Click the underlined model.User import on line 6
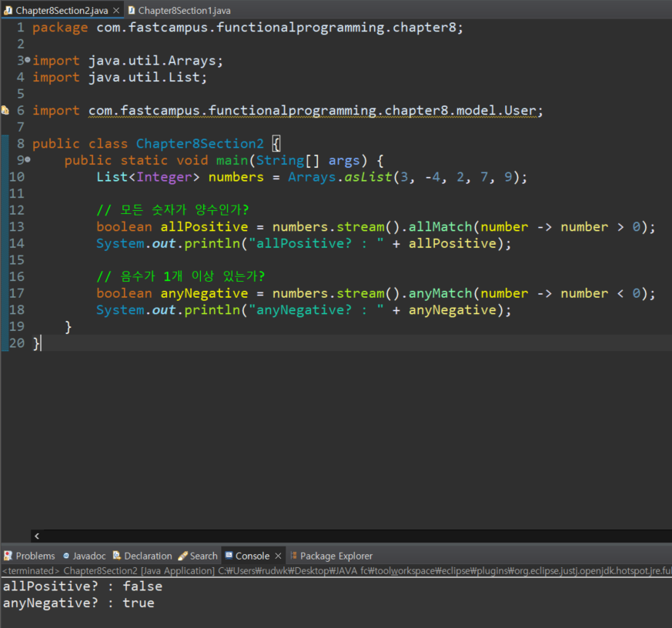Screen dimensions: 672x628 (x=312, y=111)
